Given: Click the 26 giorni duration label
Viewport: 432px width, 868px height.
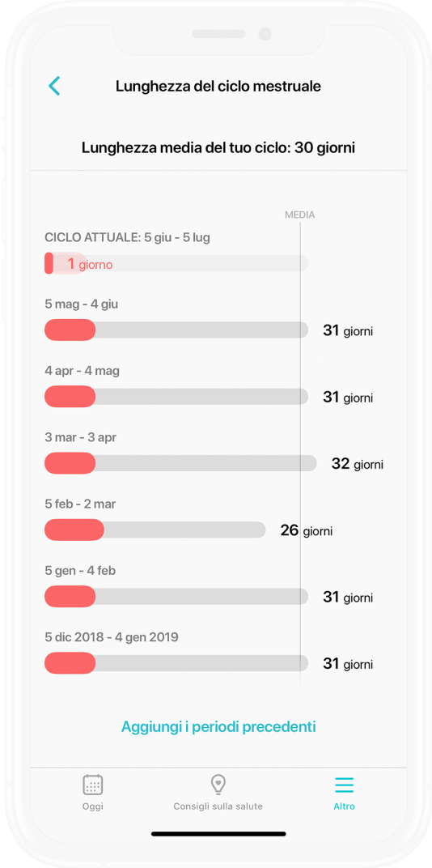Looking at the screenshot, I should (307, 530).
